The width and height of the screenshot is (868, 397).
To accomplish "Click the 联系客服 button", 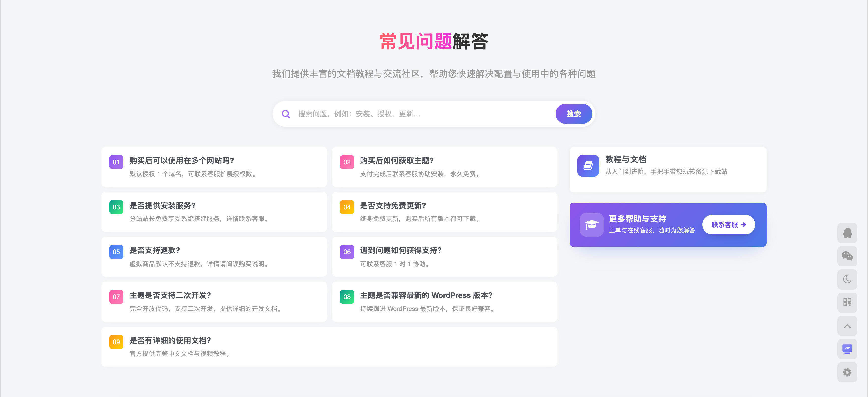I will click(x=728, y=225).
